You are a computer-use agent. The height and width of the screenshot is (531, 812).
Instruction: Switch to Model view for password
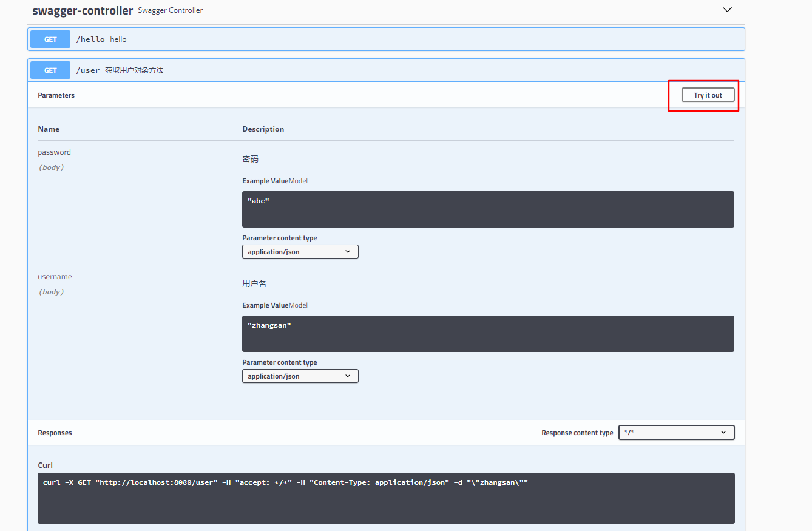(298, 181)
